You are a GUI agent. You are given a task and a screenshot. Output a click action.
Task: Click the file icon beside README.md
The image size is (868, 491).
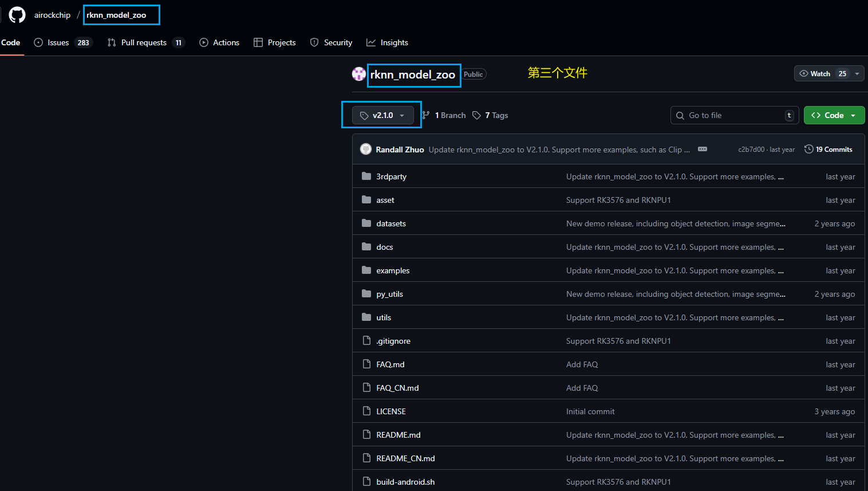(366, 434)
